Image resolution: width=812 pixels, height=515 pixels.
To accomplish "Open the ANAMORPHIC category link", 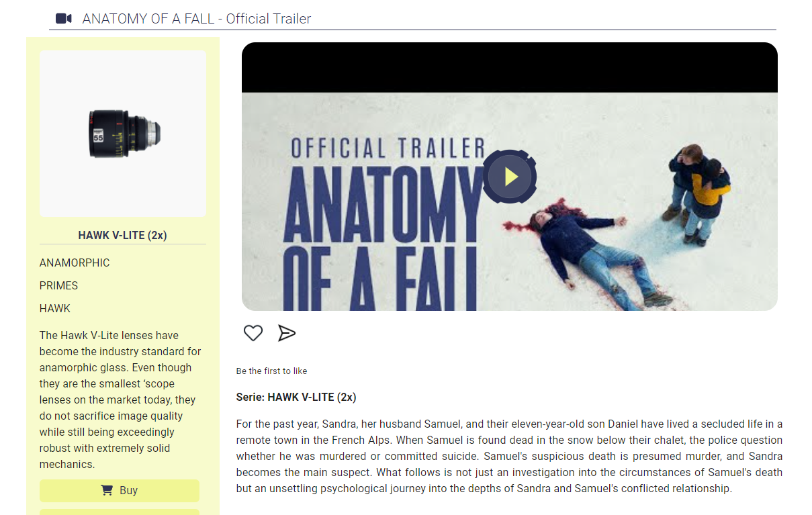I will coord(75,263).
